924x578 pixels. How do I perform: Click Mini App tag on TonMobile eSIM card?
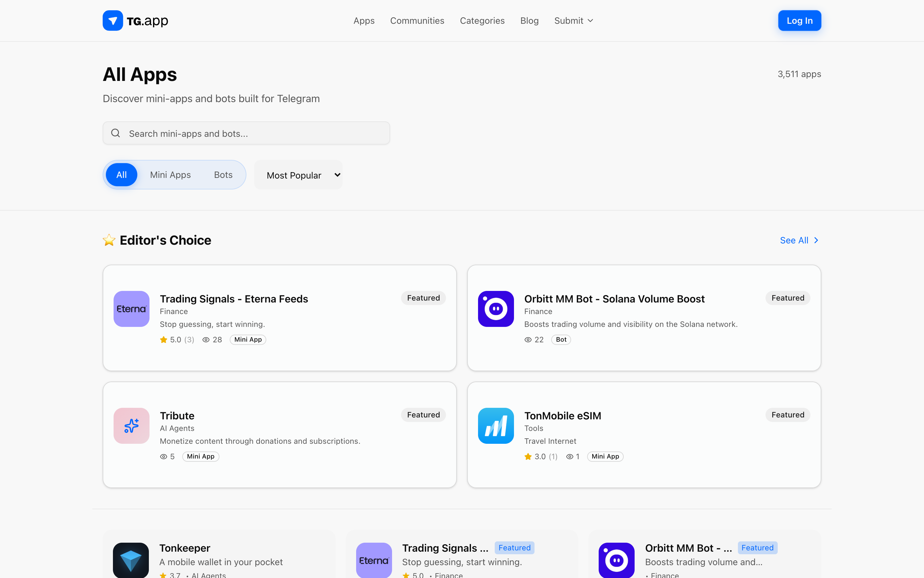click(x=605, y=456)
